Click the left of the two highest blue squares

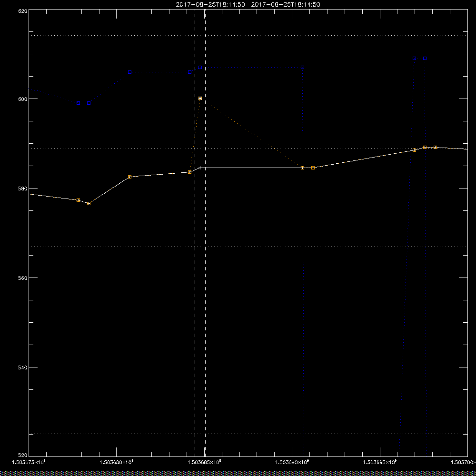tap(415, 58)
